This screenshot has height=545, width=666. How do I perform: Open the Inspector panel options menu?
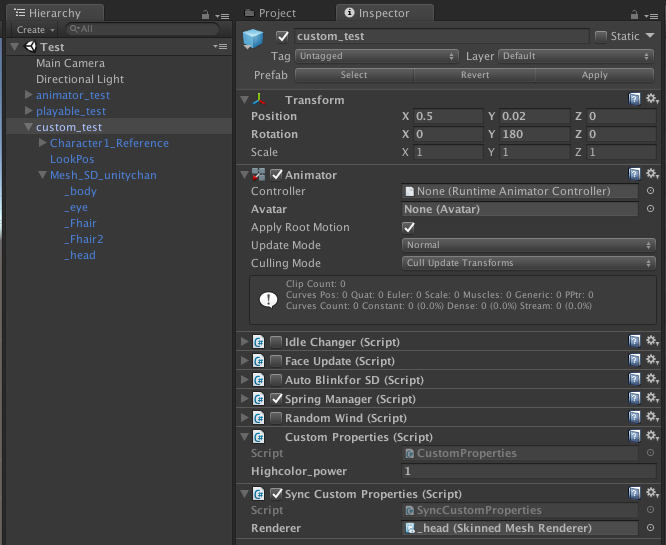click(x=651, y=16)
